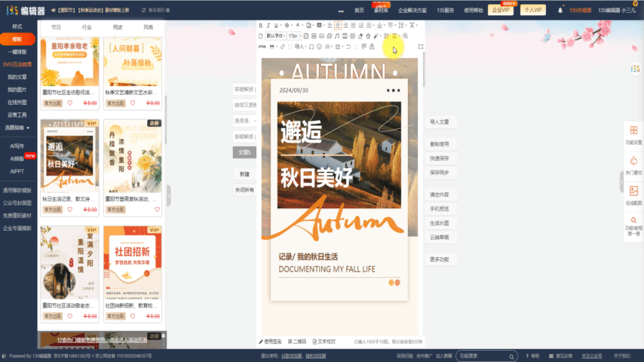Click 导入文章 on the right panel
644x362 pixels.
coord(440,122)
